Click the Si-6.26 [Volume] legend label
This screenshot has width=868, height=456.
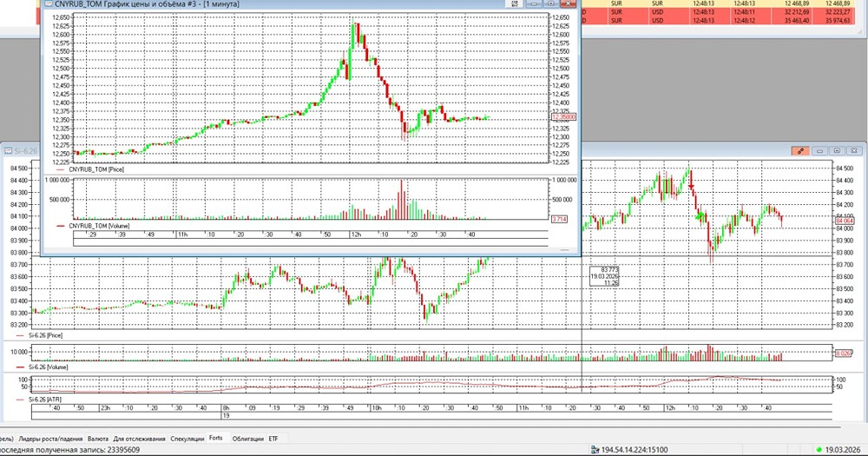[48, 367]
